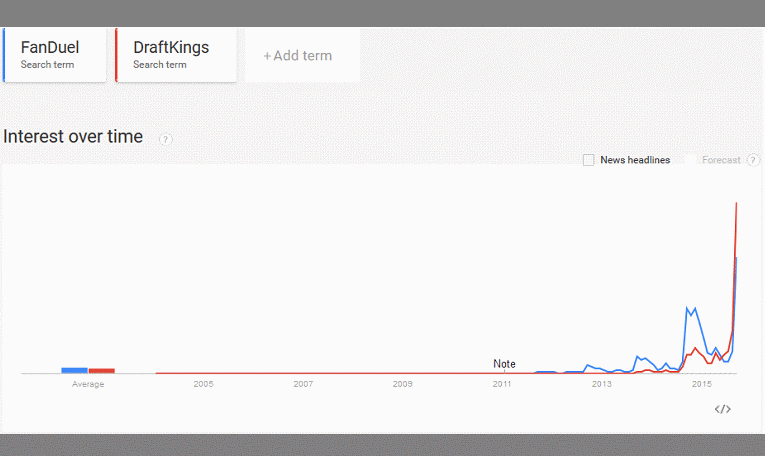The height and width of the screenshot is (456, 765).
Task: Click the 2015 axis label
Action: (x=702, y=384)
